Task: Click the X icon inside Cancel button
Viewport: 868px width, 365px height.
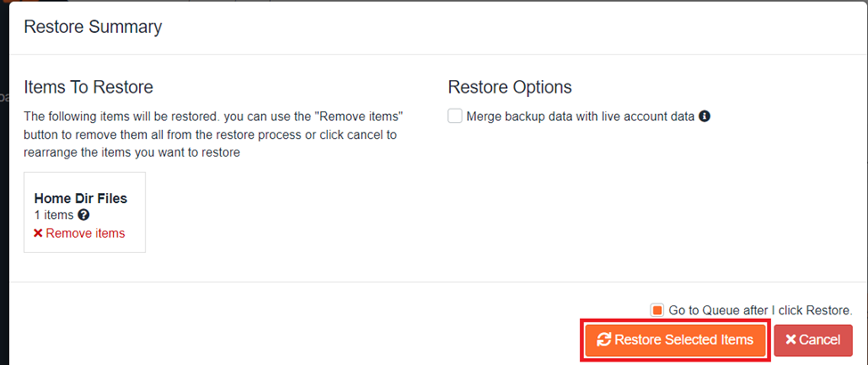Action: tap(790, 340)
